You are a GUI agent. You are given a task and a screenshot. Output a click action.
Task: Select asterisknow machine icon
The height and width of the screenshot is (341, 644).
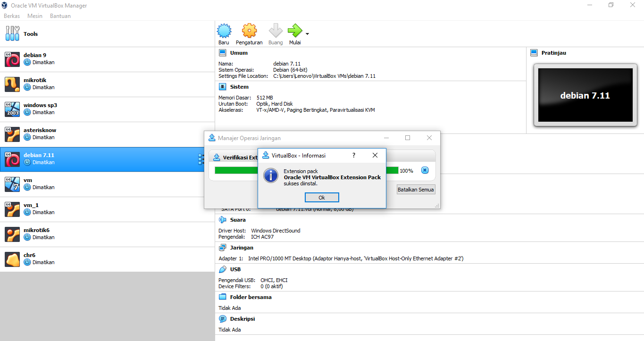(12, 134)
